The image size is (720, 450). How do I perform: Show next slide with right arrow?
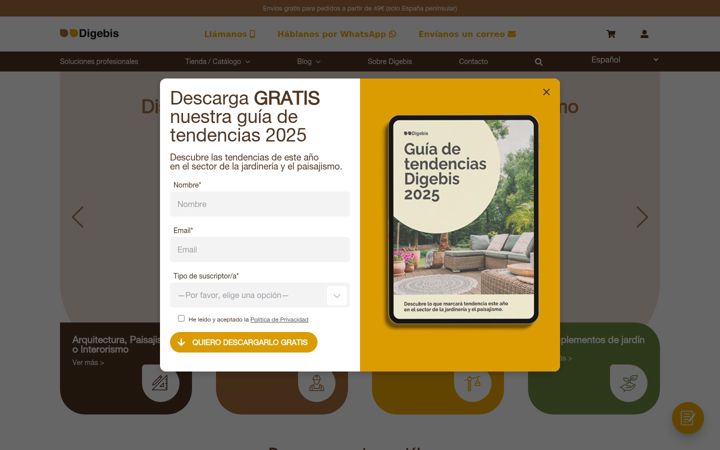[642, 217]
